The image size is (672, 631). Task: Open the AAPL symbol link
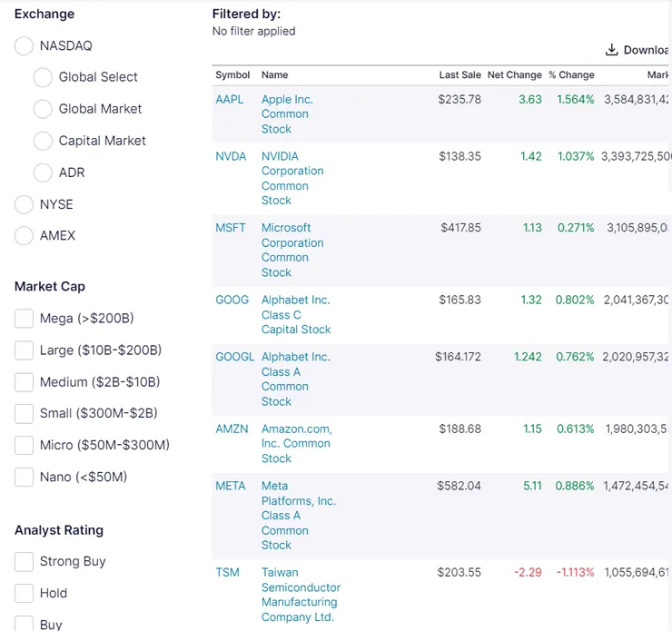tap(230, 100)
